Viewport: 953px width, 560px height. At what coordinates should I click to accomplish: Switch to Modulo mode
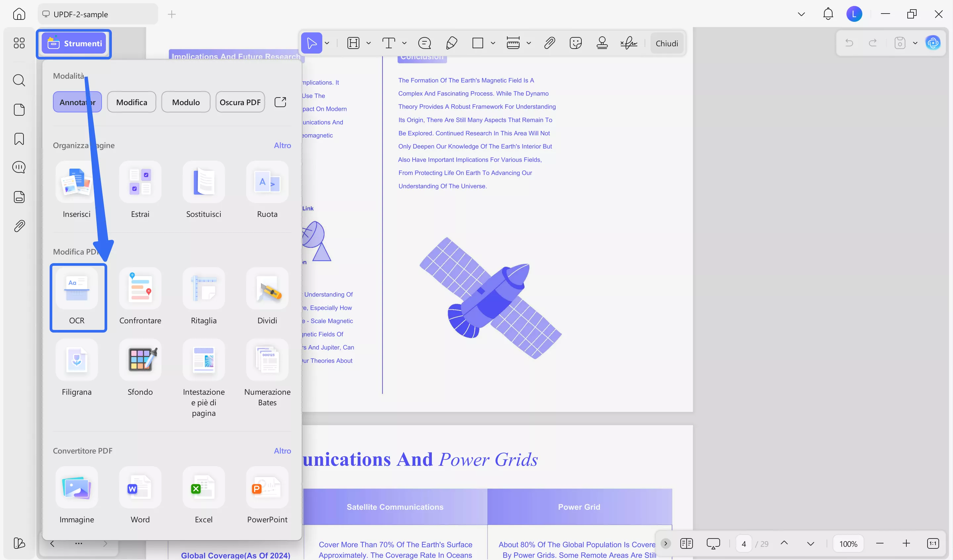(186, 102)
